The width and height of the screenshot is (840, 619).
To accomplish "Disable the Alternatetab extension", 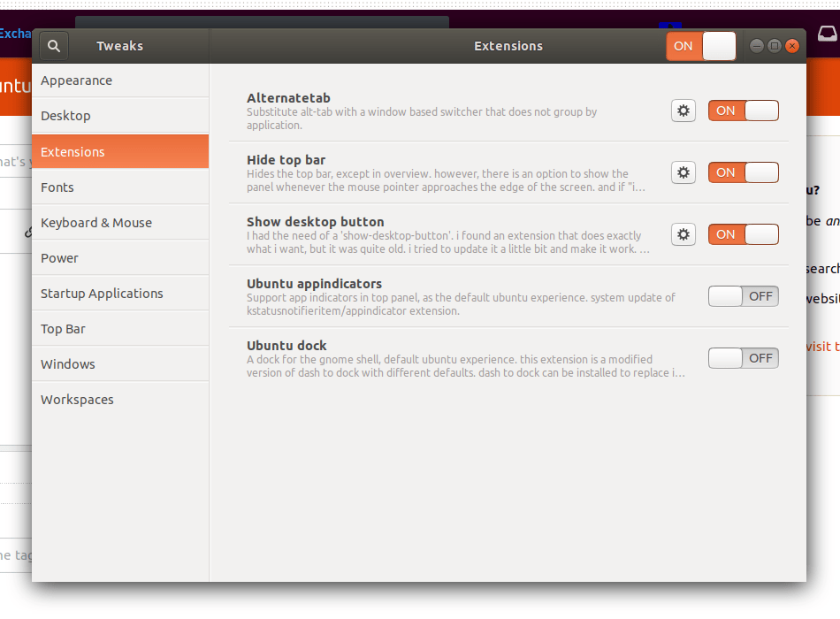I will click(742, 110).
